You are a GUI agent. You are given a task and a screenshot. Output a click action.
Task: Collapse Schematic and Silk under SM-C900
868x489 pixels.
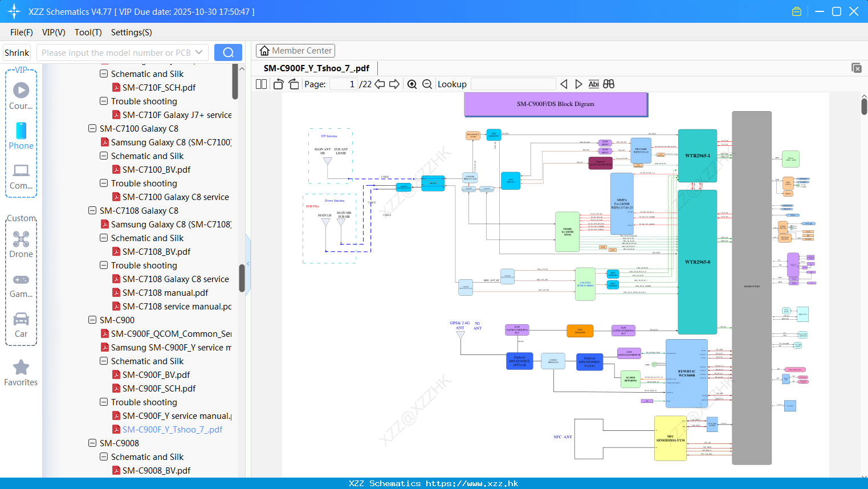click(104, 361)
